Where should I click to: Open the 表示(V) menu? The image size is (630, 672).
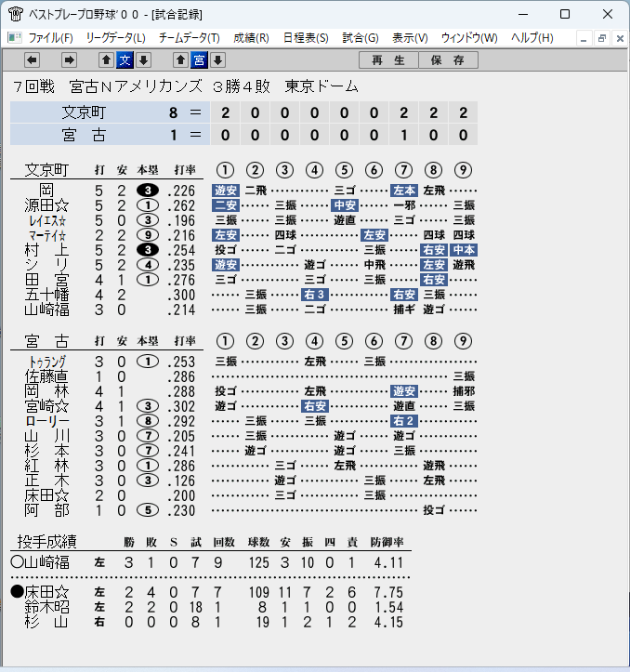tap(410, 38)
